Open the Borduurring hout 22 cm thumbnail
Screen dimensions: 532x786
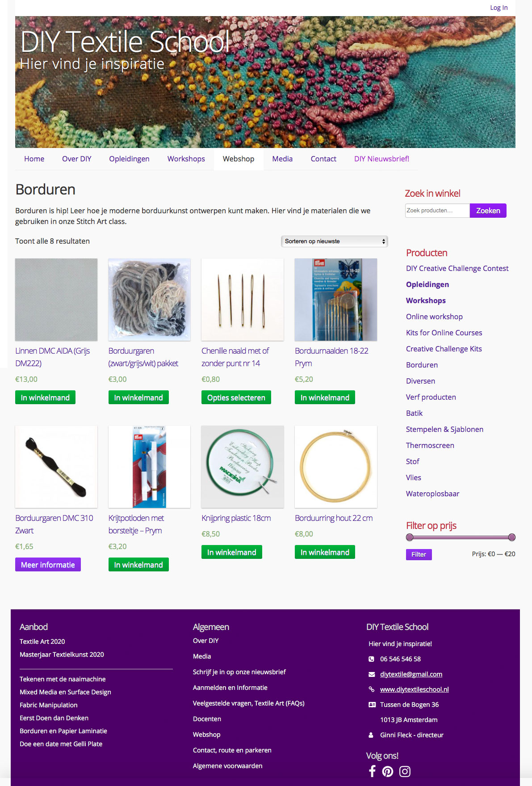point(336,467)
